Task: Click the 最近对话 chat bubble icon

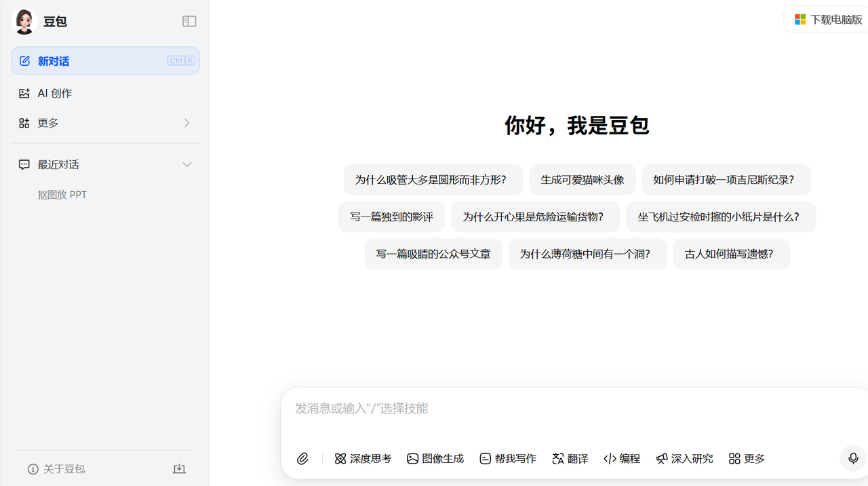Action: (24, 165)
